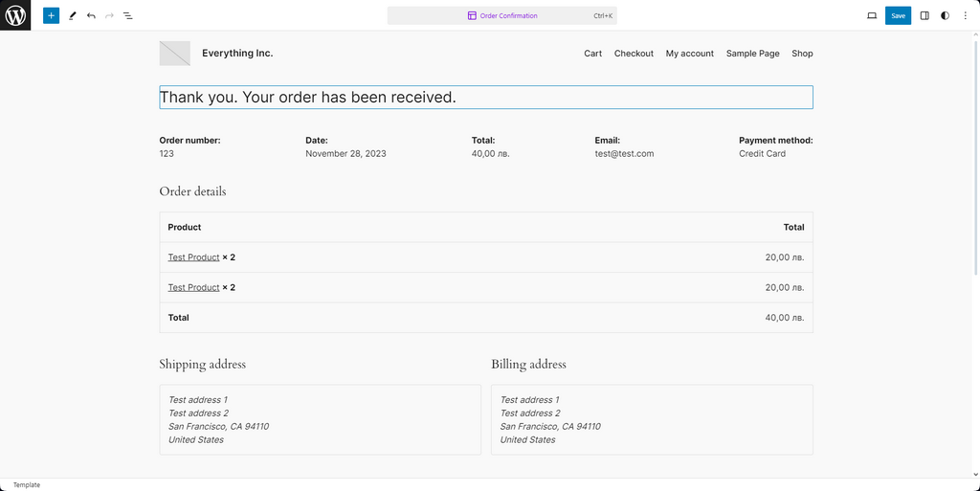The width and height of the screenshot is (980, 491).
Task: Toggle the block inserter plus button
Action: 51,15
